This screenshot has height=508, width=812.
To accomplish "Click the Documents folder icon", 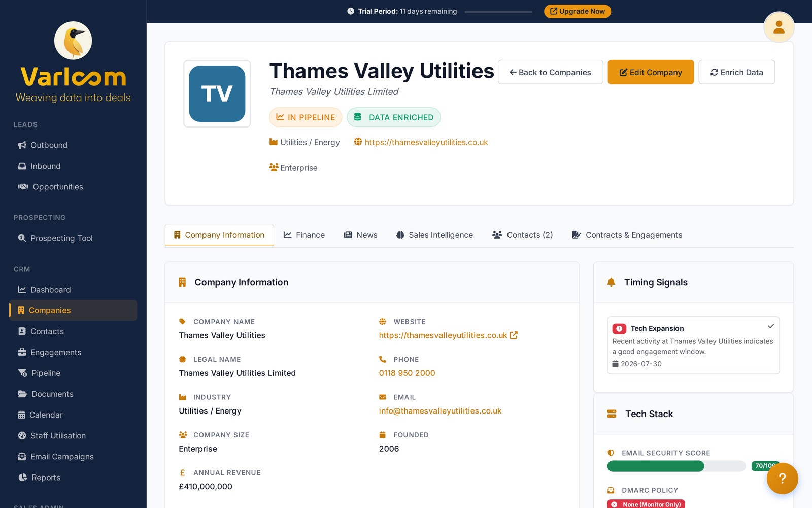I will [22, 394].
